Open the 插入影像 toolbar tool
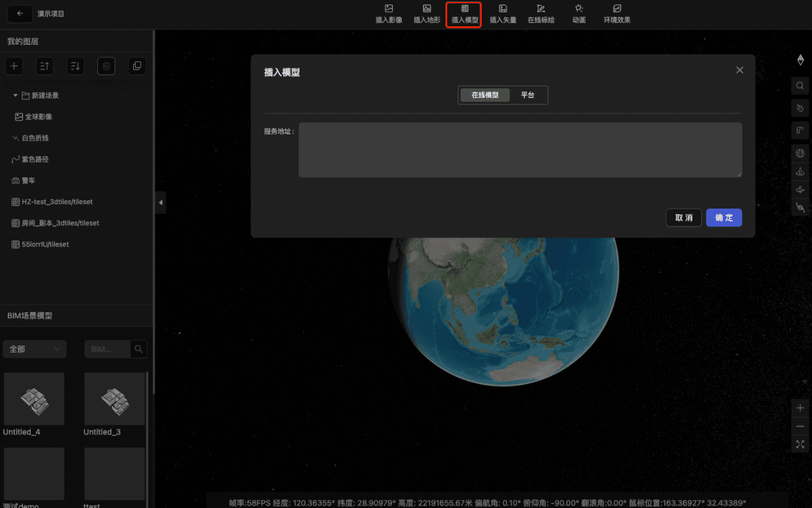Screen dimensions: 812x508 tap(388, 13)
